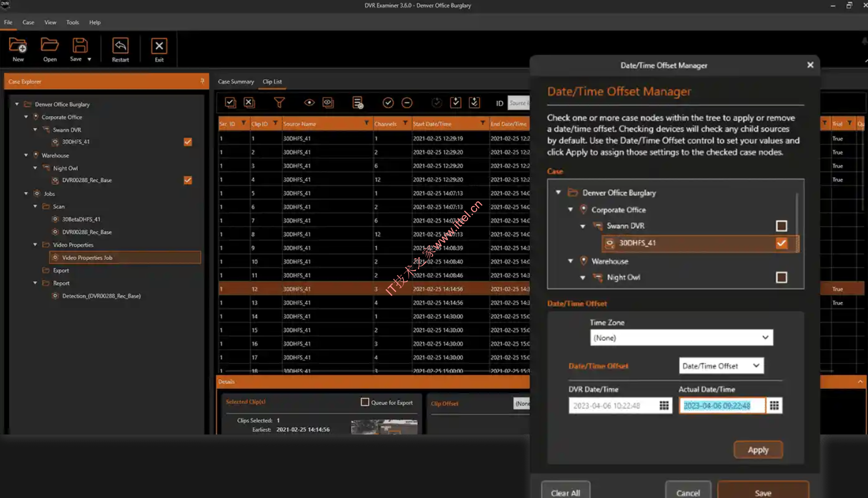Screen dimensions: 868x498
Task: Click the Exit icon in toolbar
Action: (159, 46)
